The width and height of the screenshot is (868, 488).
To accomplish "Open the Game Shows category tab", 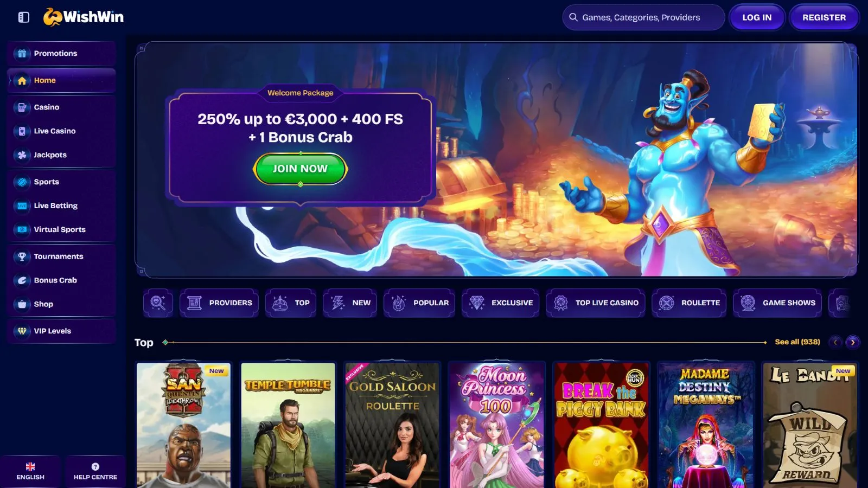I will [x=777, y=303].
